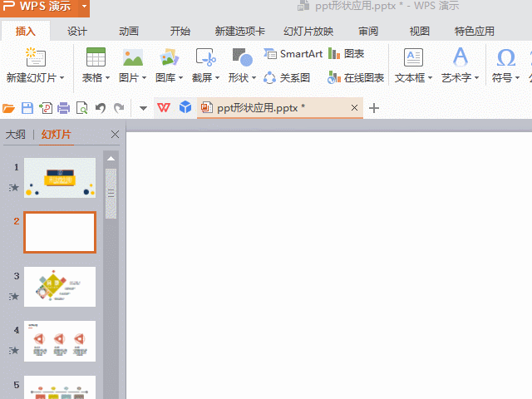The height and width of the screenshot is (399, 532).
Task: Click the Text Box (文本框) icon
Action: click(x=413, y=57)
